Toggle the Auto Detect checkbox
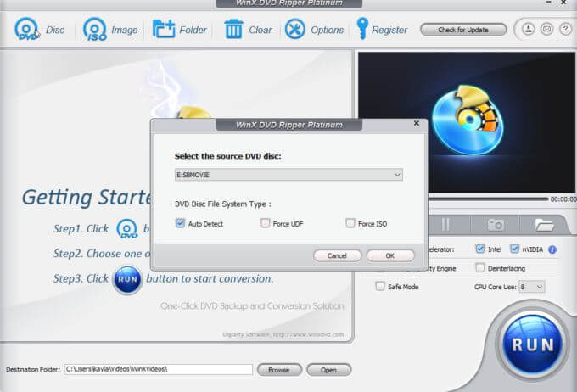This screenshot has height=392, width=577. pos(180,223)
